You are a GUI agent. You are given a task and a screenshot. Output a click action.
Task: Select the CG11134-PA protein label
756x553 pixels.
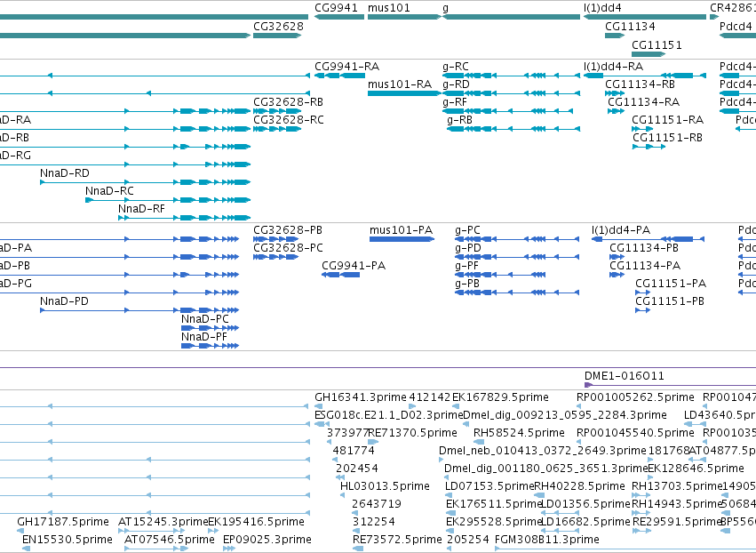pyautogui.click(x=645, y=266)
